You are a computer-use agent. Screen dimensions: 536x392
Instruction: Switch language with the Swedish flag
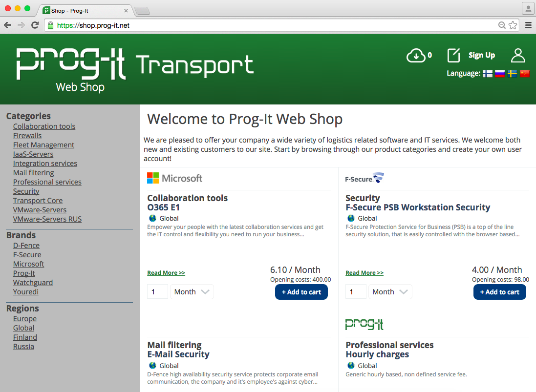tap(512, 73)
